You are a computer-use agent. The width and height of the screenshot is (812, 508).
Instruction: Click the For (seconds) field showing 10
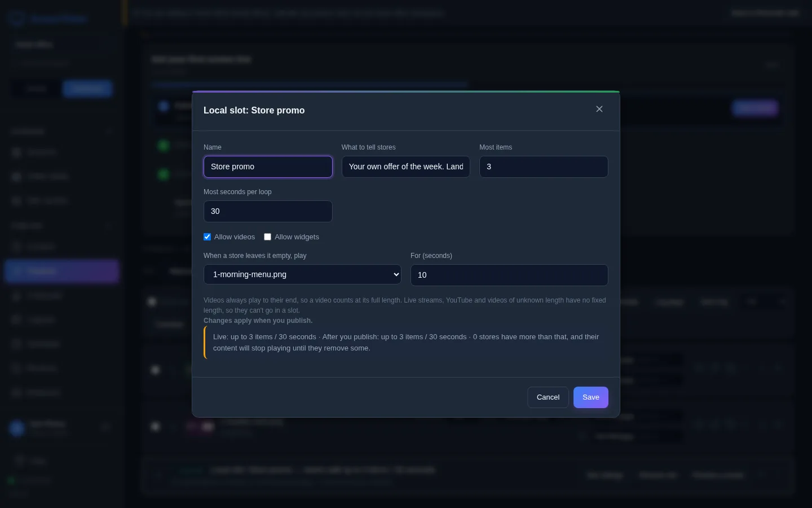509,275
